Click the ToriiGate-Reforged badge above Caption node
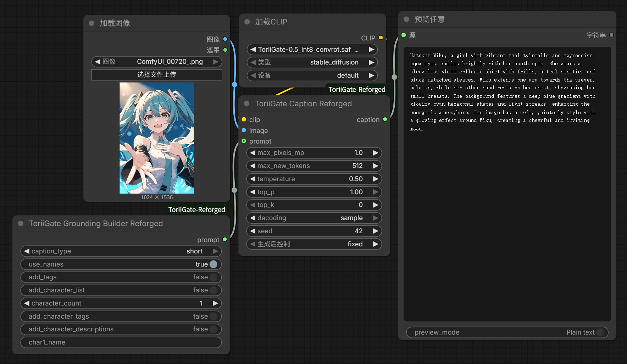 pos(357,89)
